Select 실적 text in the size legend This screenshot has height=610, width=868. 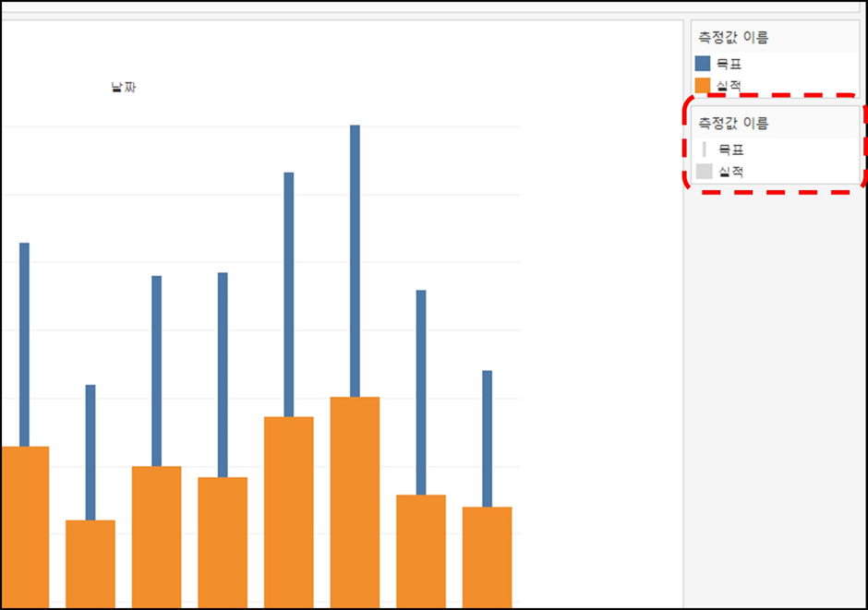tap(730, 172)
